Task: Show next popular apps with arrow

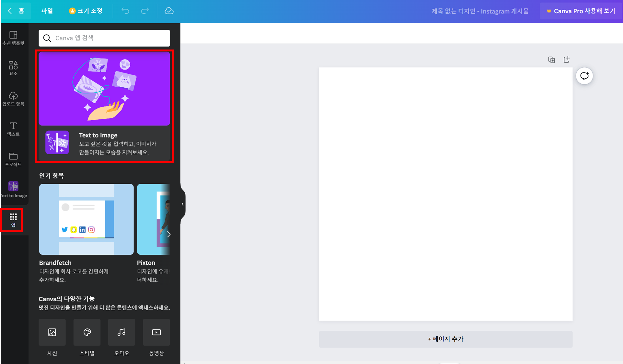Action: [169, 234]
